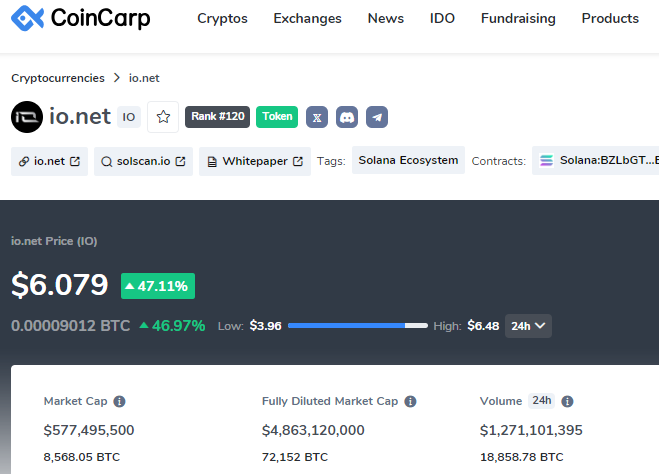Click the Rank #120 badge
This screenshot has height=474, width=659.
pyautogui.click(x=217, y=117)
